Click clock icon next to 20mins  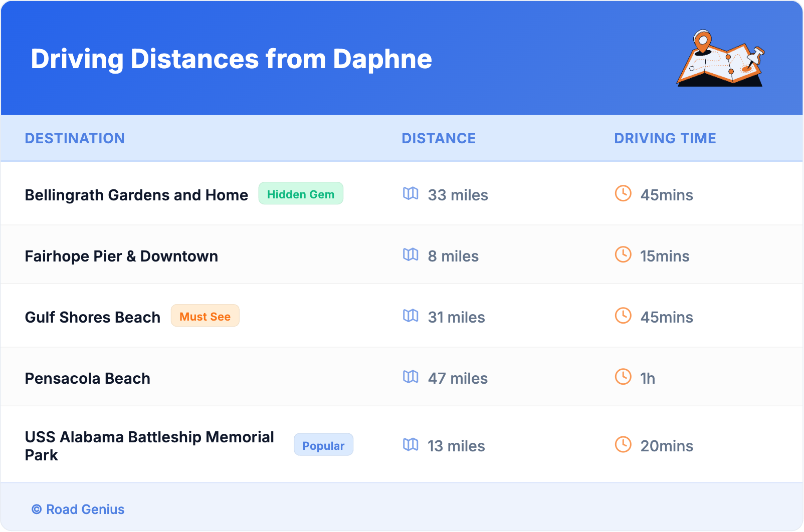coord(623,445)
